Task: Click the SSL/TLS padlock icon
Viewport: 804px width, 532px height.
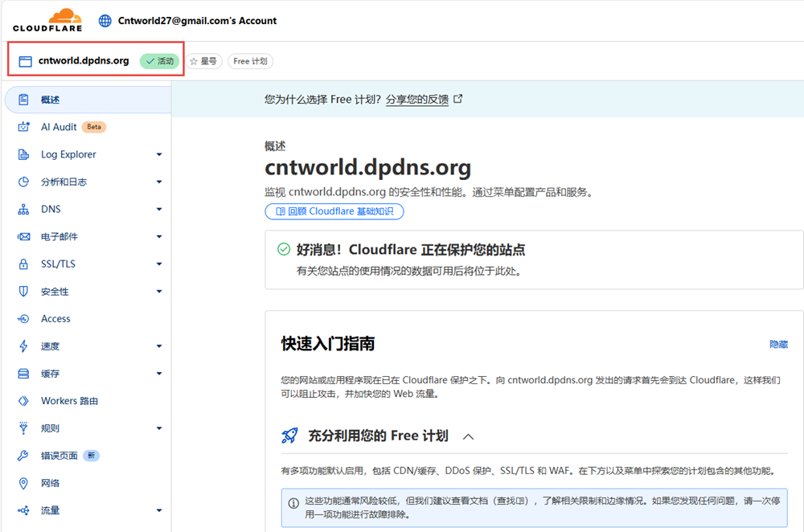Action: tap(23, 264)
